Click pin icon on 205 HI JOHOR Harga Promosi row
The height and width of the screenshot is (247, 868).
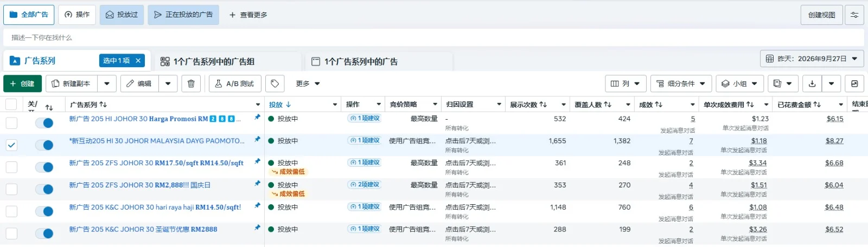tap(257, 117)
